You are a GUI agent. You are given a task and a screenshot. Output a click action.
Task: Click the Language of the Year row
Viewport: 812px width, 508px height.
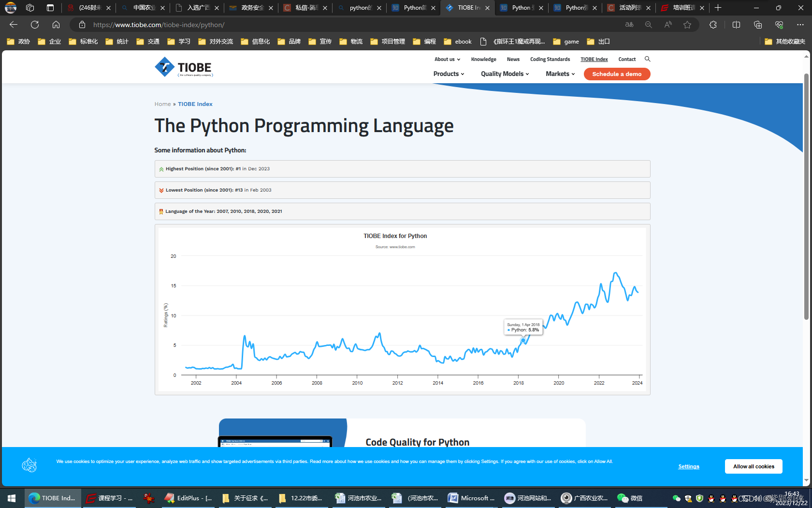click(402, 211)
